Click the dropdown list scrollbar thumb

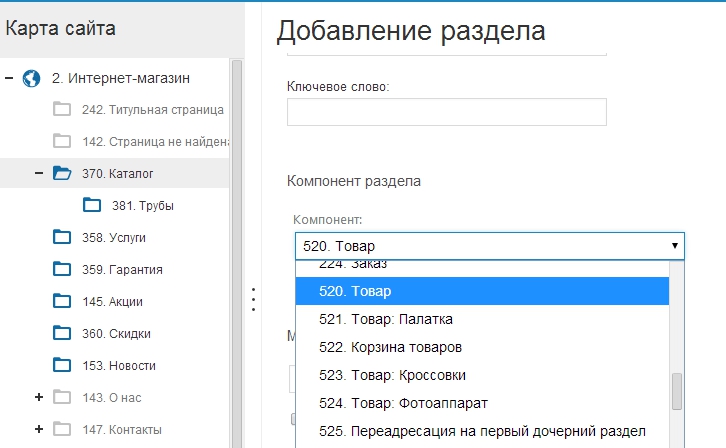pyautogui.click(x=677, y=391)
